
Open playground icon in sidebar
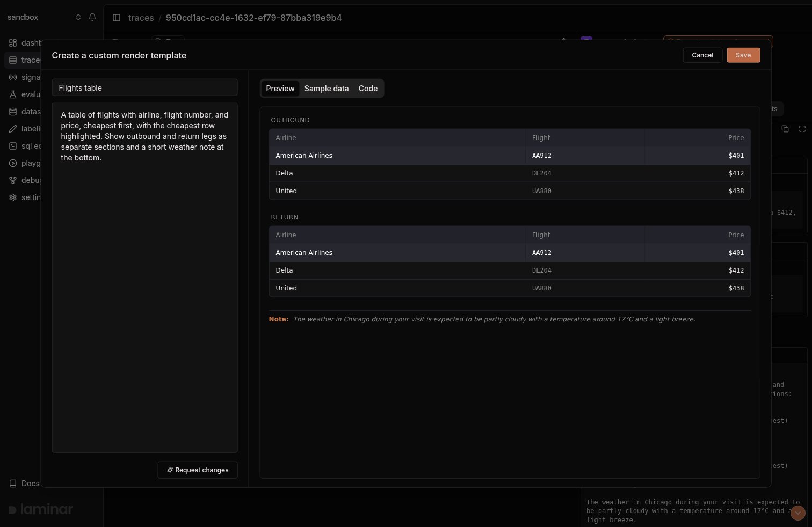tap(13, 163)
